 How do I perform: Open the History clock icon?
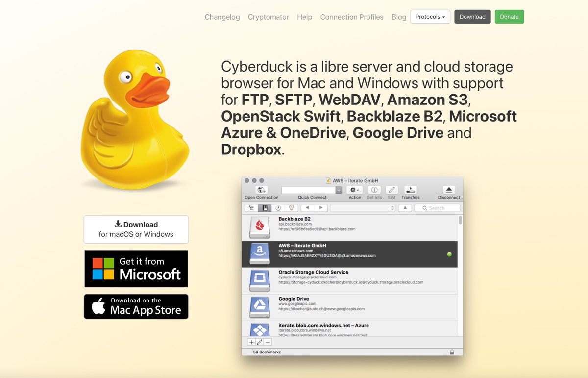pos(278,207)
